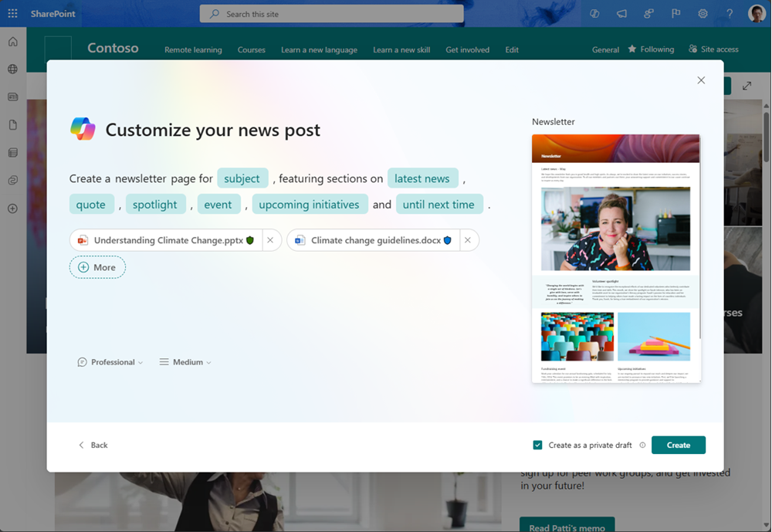Click the Contoso site title

pos(113,48)
